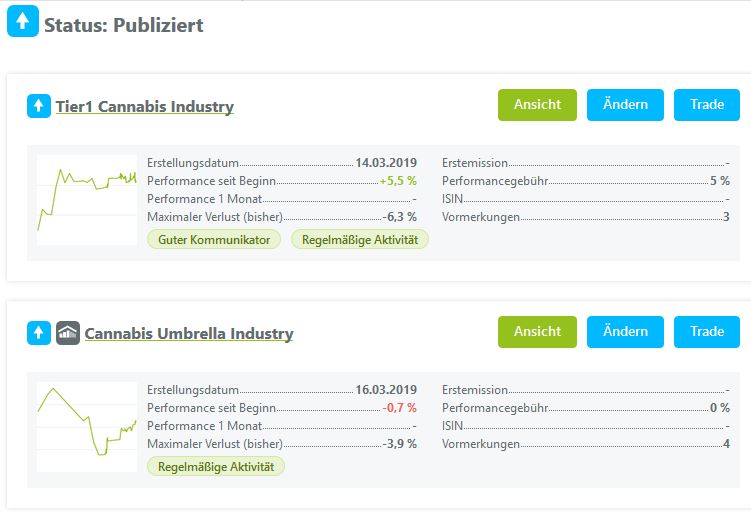Screen dimensions: 751x521
Task: Click the Cannabis Umbrella performance chart thumbnail
Action: pos(87,427)
